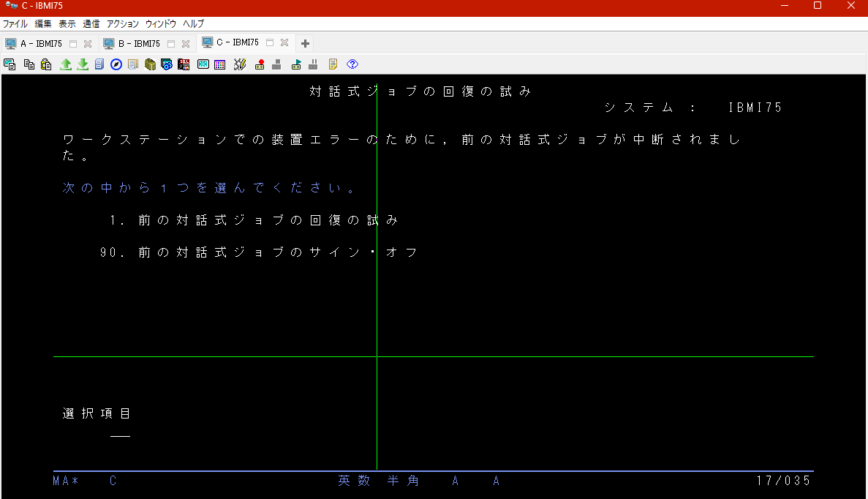Detach the C - IBMI75 tab into window
This screenshot has height=499, width=868.
270,42
